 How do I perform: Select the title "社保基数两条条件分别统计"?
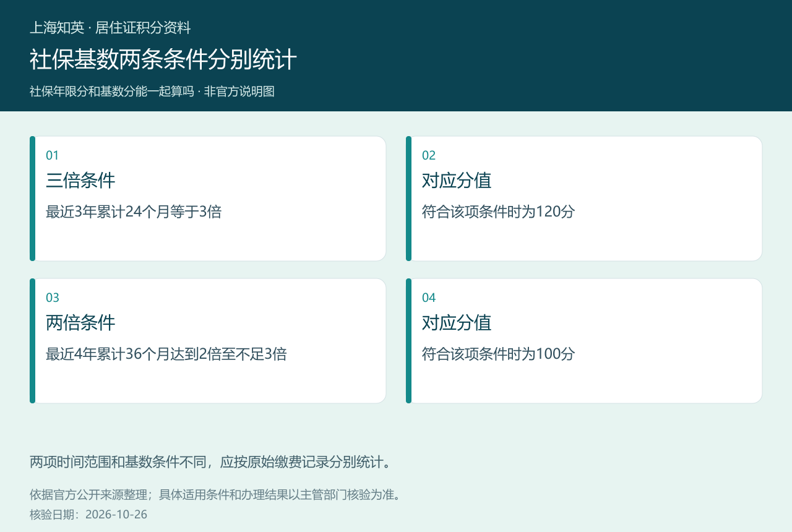click(x=163, y=60)
